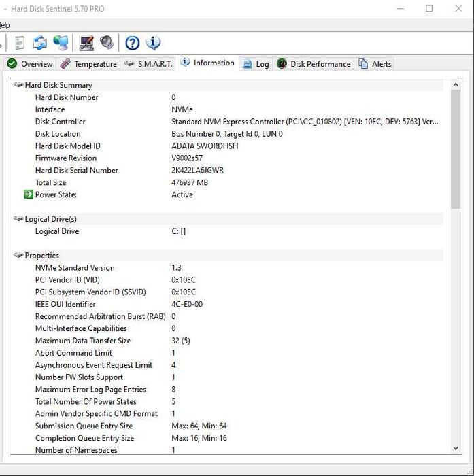The height and width of the screenshot is (476, 474).
Task: Click the Active power state value
Action: (x=182, y=194)
